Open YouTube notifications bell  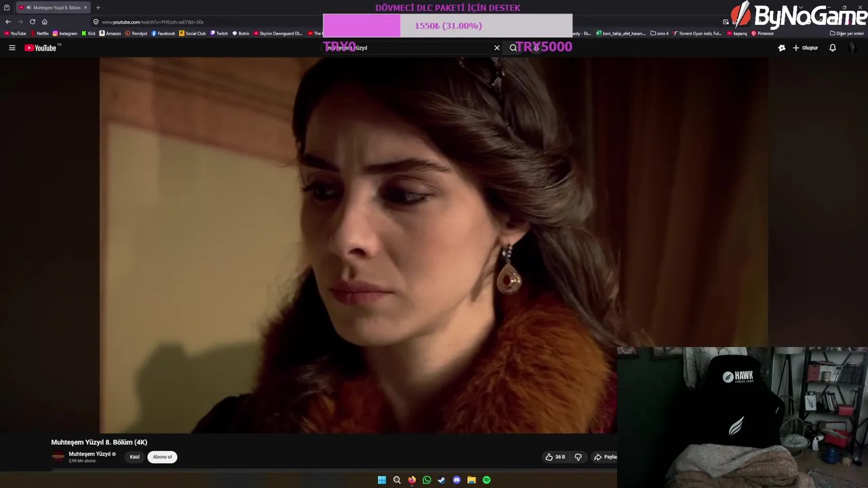[833, 48]
